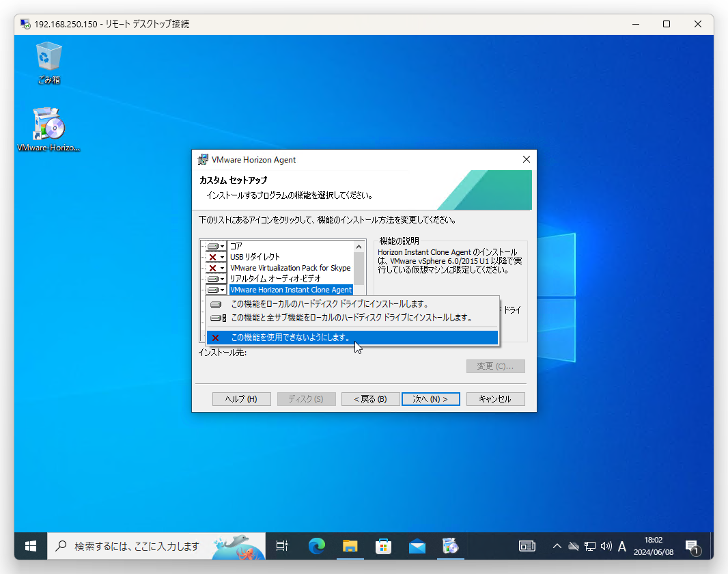The height and width of the screenshot is (574, 728).
Task: Click the taskbar search box
Action: tap(156, 546)
